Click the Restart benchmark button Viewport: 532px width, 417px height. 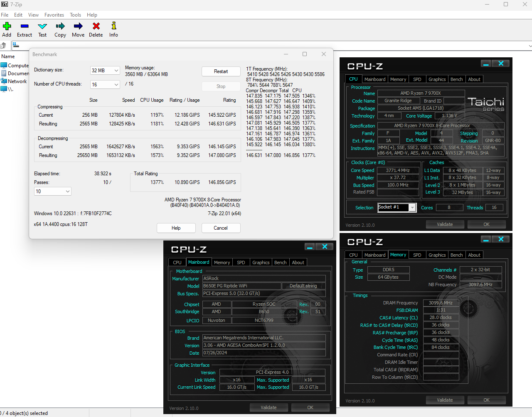pos(221,71)
